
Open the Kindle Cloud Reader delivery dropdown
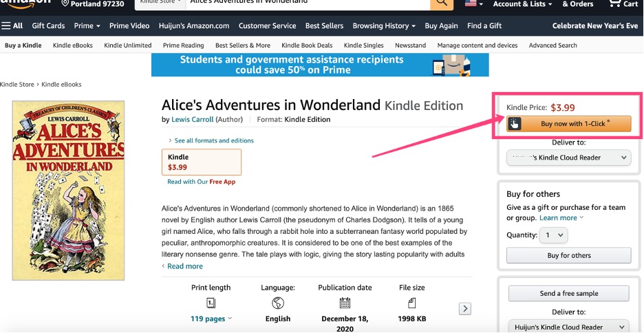pos(568,158)
